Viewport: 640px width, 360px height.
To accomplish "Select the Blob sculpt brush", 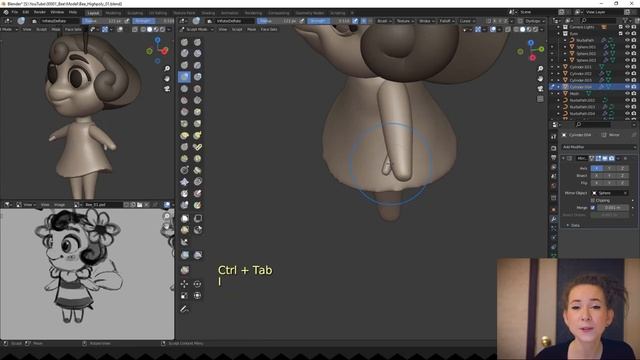I will point(198,77).
